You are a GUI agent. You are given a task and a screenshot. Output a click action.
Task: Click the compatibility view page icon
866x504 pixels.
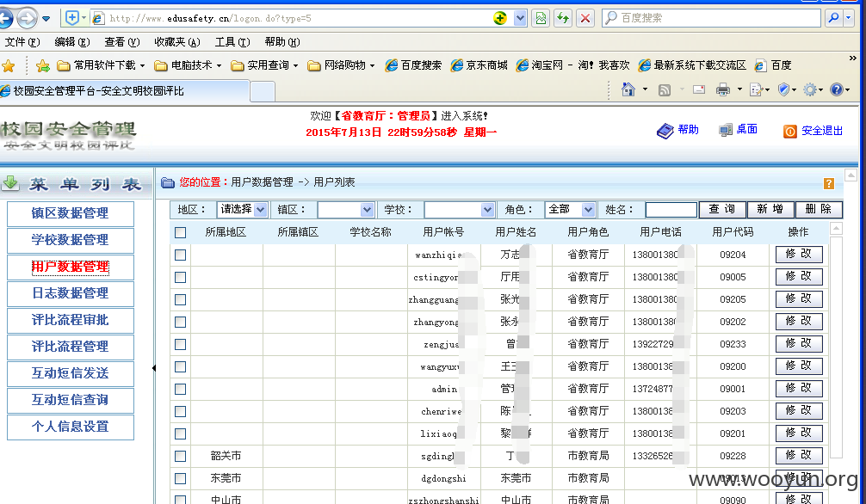point(541,18)
